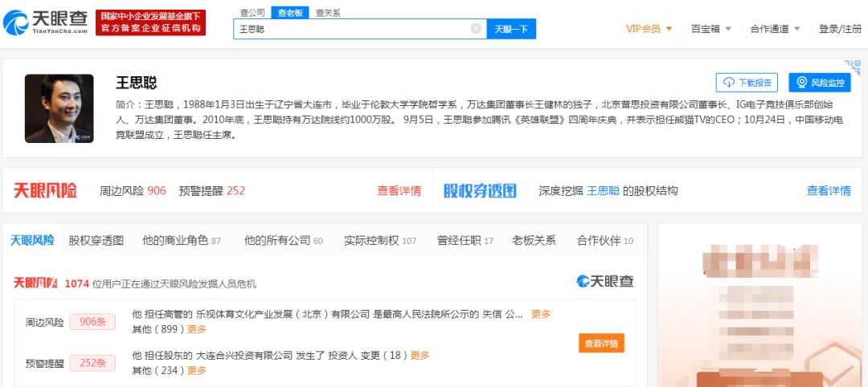This screenshot has height=387, width=868.
Task: Focus the search input containing 王思聪
Action: (x=360, y=29)
